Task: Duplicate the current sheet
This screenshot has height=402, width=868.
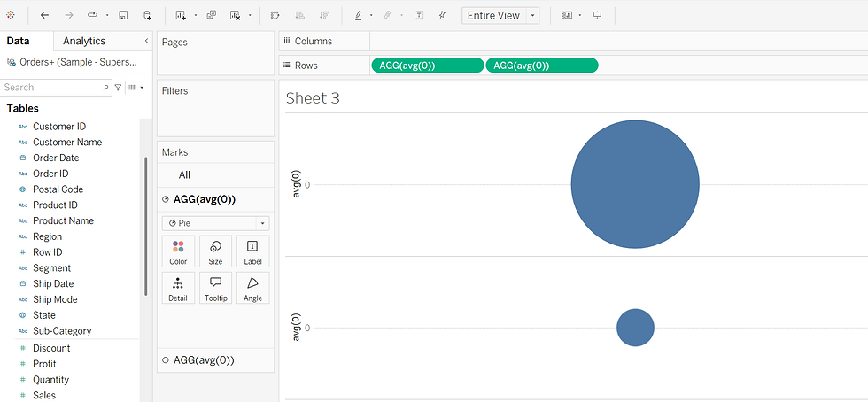Action: click(x=211, y=16)
